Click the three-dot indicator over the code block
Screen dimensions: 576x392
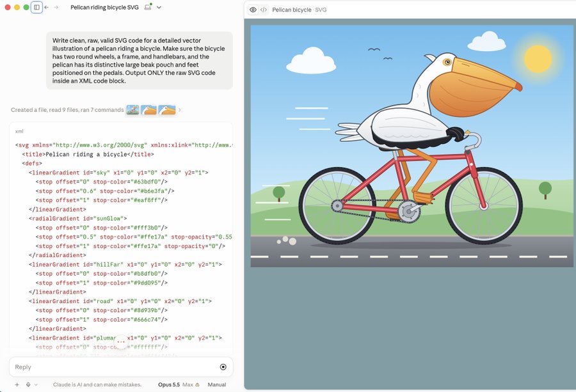(121, 341)
